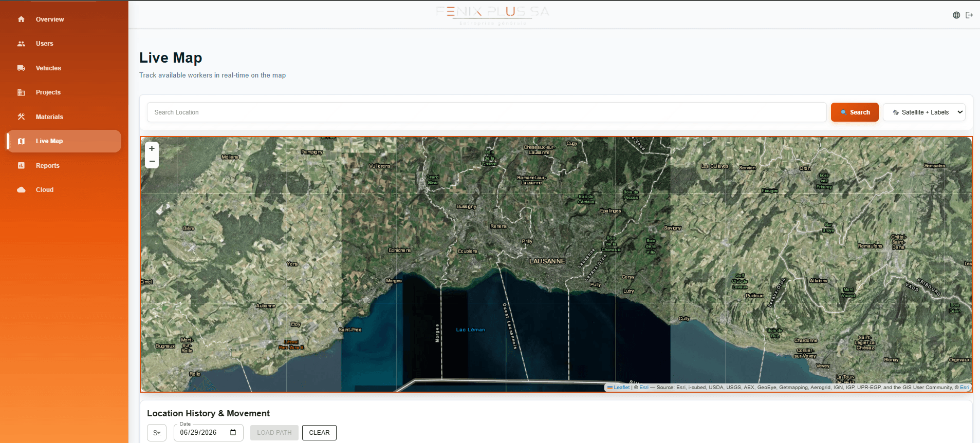This screenshot has height=443, width=980.
Task: Go to the Users page
Action: [64, 44]
